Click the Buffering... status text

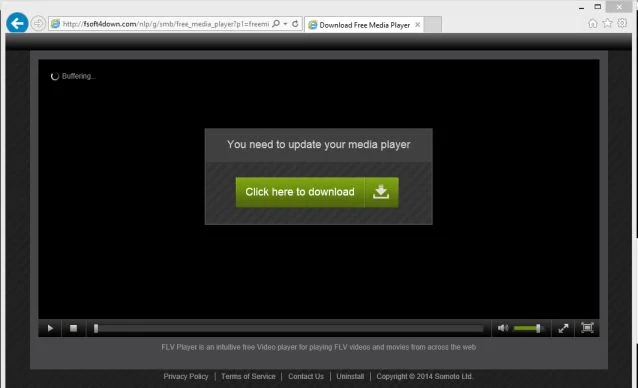(79, 76)
